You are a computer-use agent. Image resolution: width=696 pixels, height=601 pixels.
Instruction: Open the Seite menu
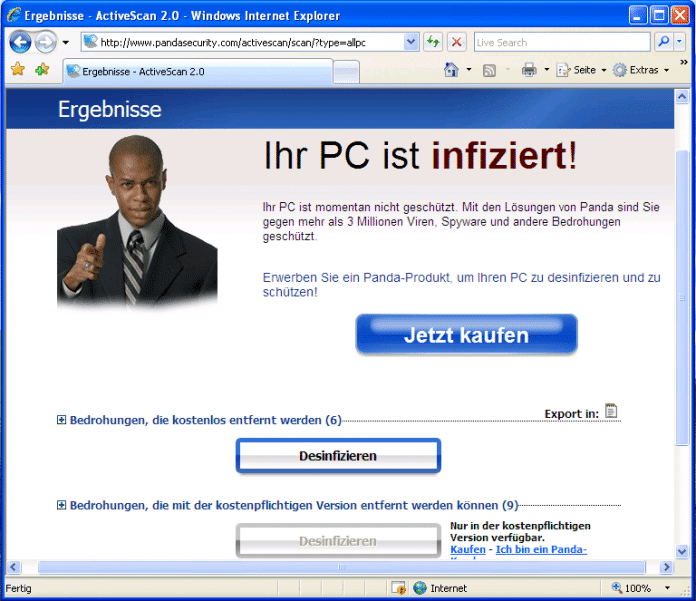pyautogui.click(x=582, y=70)
